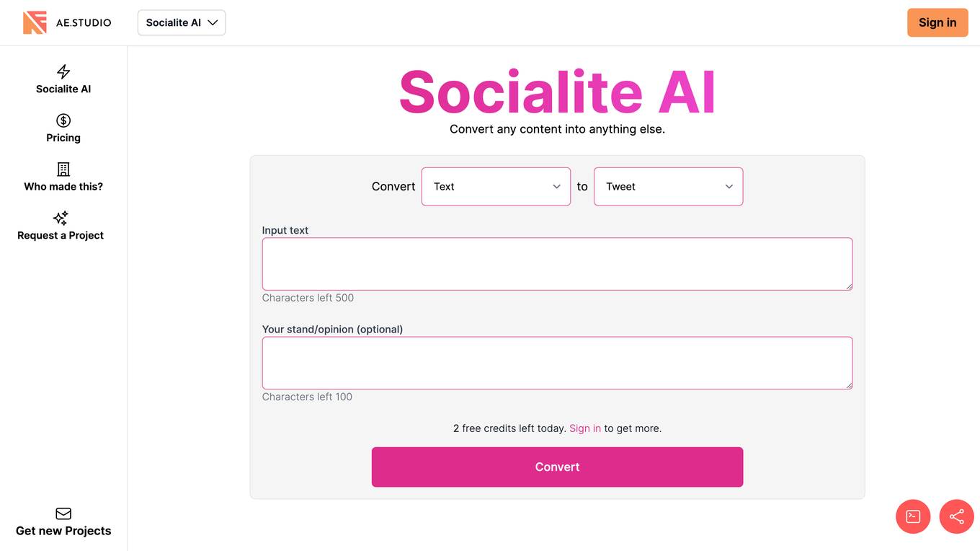The height and width of the screenshot is (551, 980).
Task: Select the sparkles icon to Request a Project
Action: (x=60, y=218)
